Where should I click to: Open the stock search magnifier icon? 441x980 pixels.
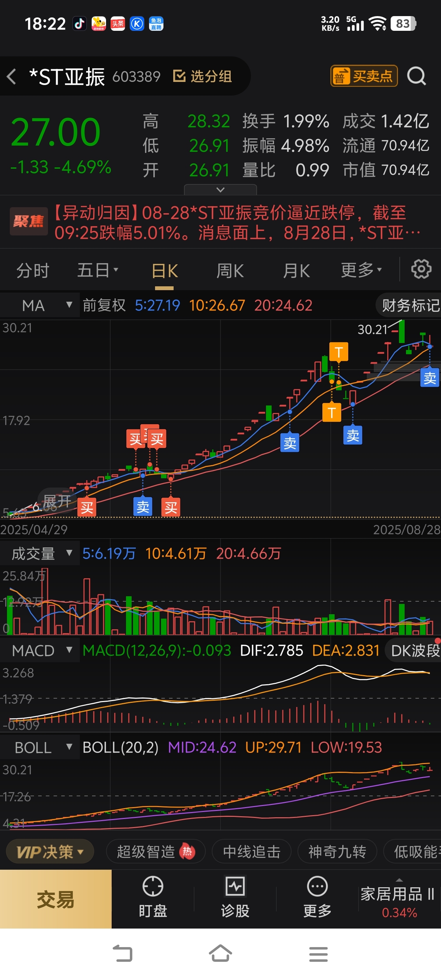[416, 76]
